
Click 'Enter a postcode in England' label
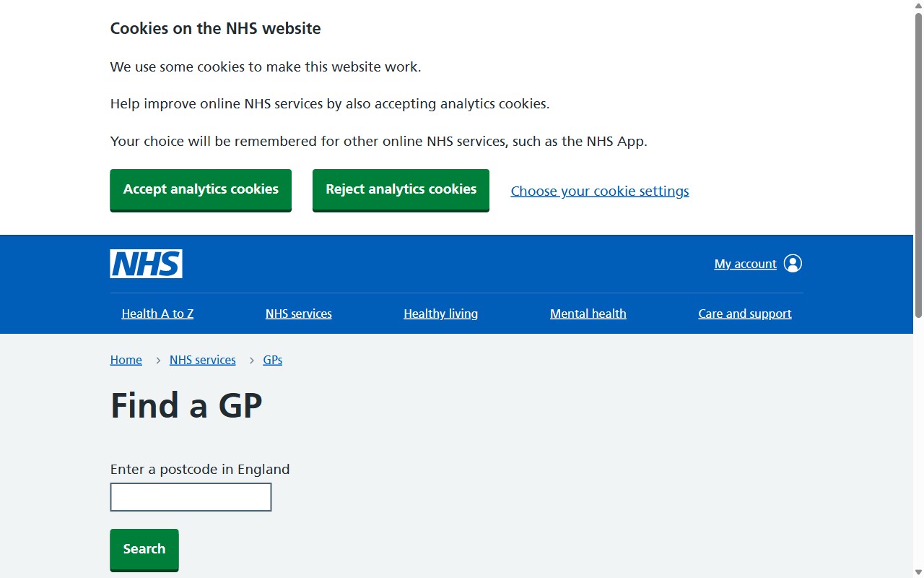click(200, 470)
